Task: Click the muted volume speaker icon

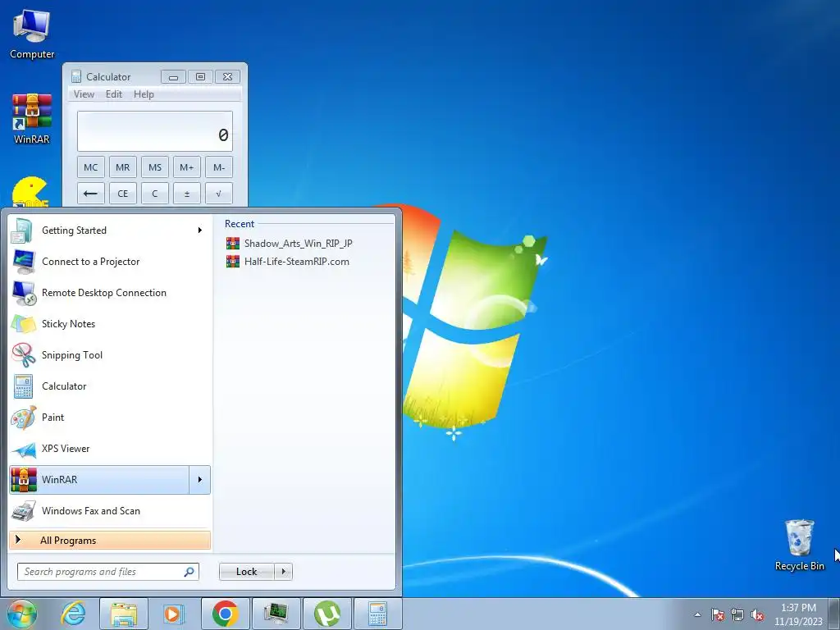Action: [757, 614]
